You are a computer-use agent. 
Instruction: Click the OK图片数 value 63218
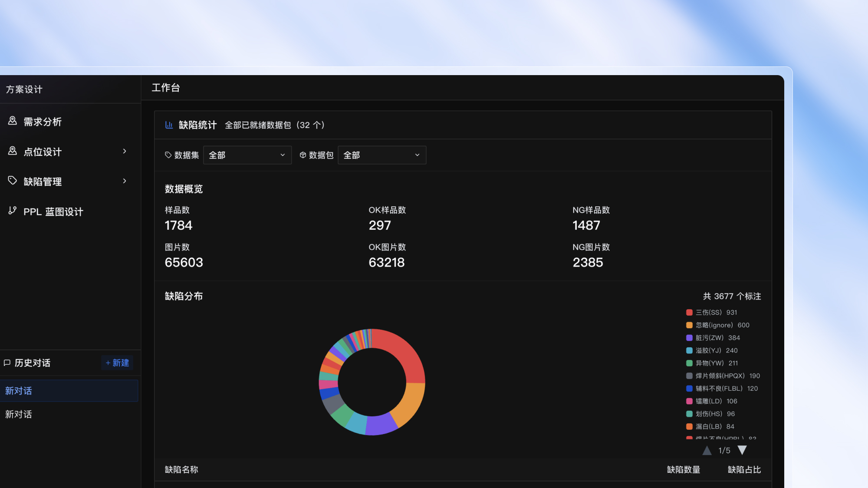pos(387,262)
